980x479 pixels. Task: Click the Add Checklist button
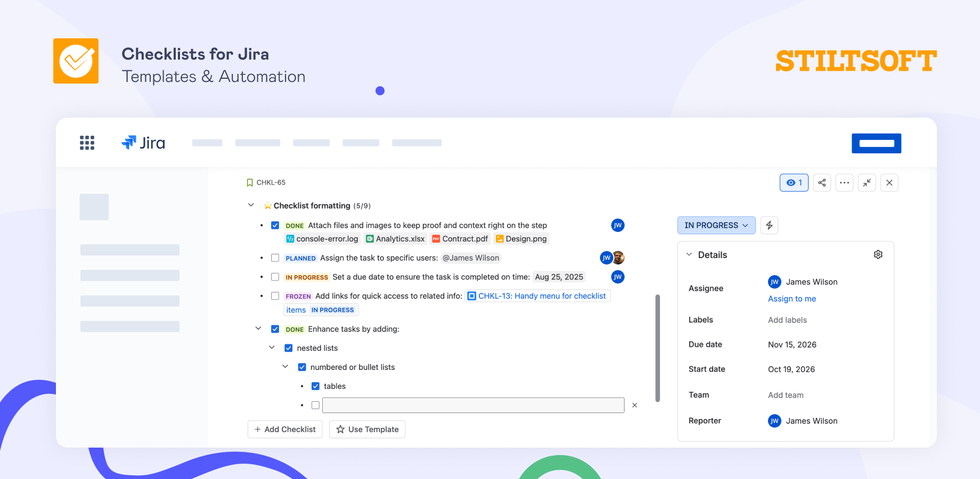tap(285, 430)
